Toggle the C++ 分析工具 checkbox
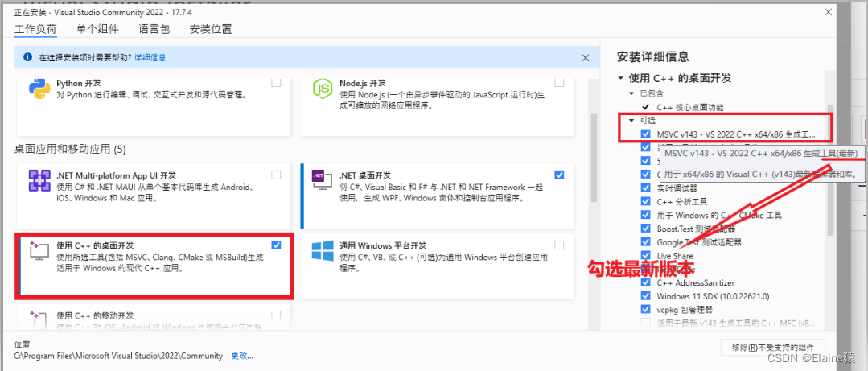 pos(645,201)
